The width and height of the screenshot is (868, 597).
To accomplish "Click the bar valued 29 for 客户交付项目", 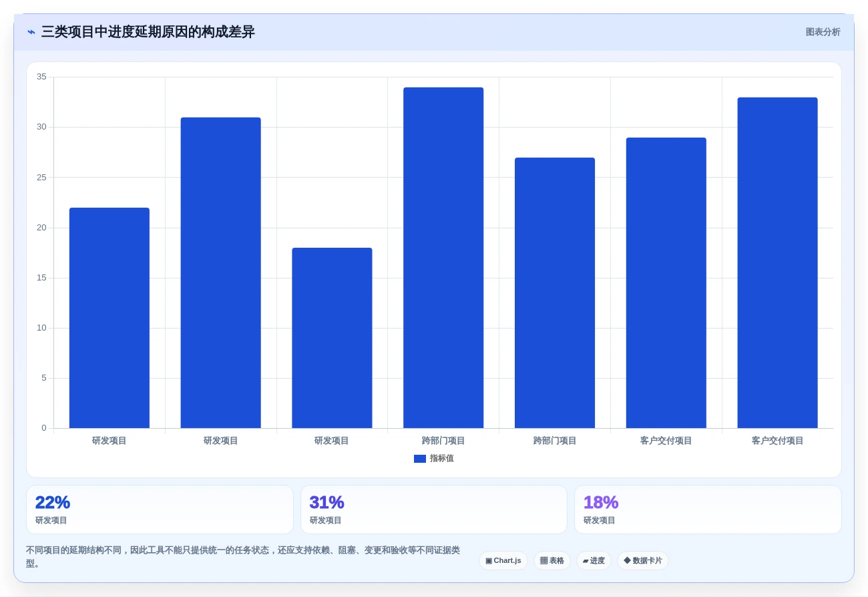I will tap(666, 282).
